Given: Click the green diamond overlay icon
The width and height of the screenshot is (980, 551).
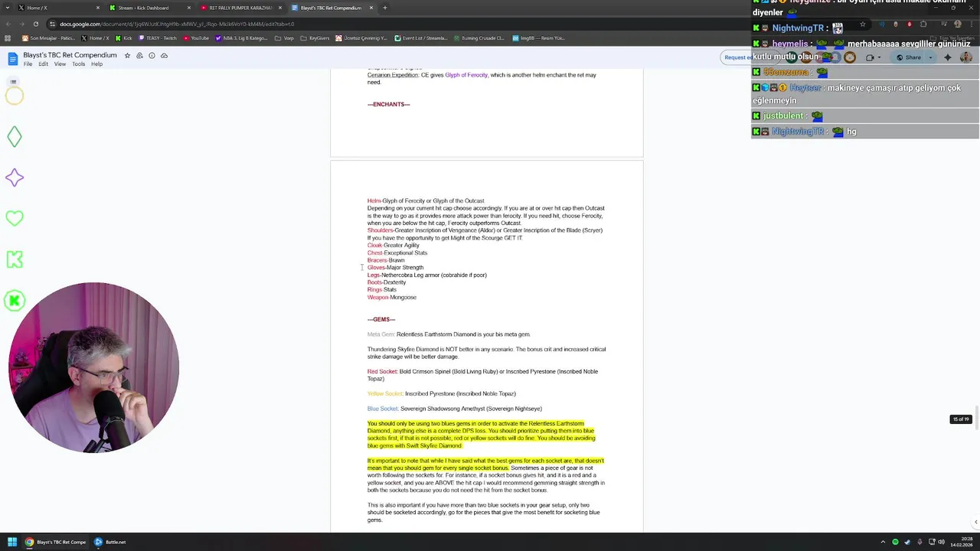Looking at the screenshot, I should click(15, 137).
